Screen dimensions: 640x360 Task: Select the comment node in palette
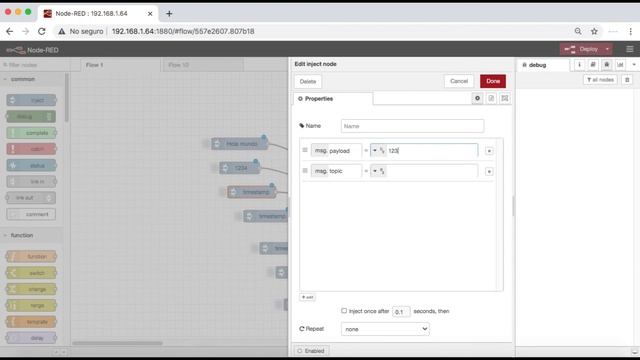(x=31, y=214)
